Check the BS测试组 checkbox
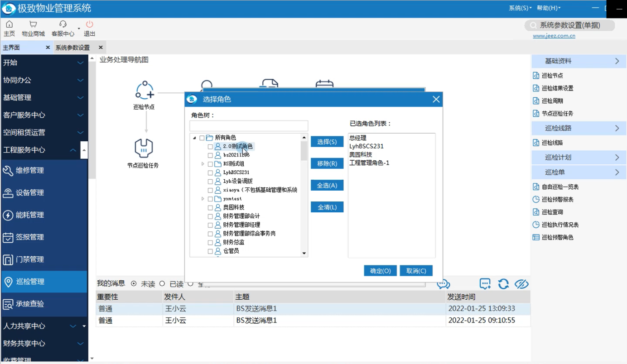Image resolution: width=627 pixels, height=364 pixels. point(210,164)
